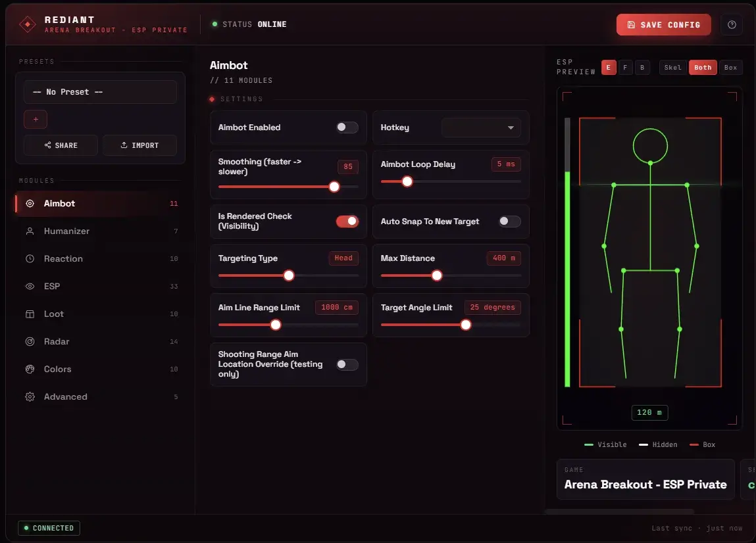
Task: Click the 1000 cm range value
Action: pyautogui.click(x=336, y=308)
